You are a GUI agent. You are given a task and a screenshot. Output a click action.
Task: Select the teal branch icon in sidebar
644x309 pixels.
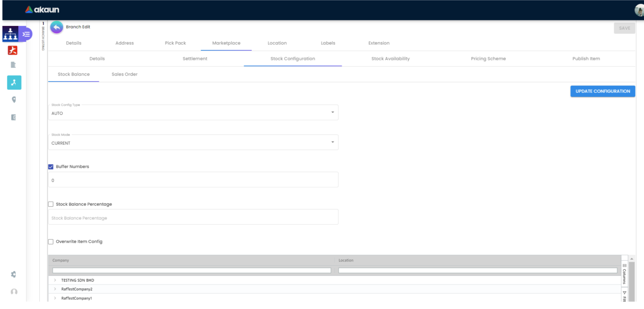(14, 82)
